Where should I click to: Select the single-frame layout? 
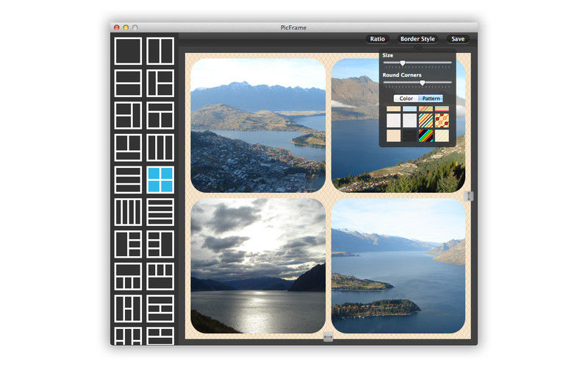click(128, 51)
